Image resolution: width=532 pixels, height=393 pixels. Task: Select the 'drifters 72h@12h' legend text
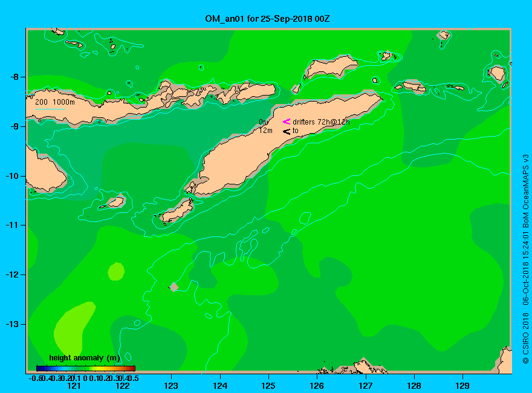[x=321, y=122]
